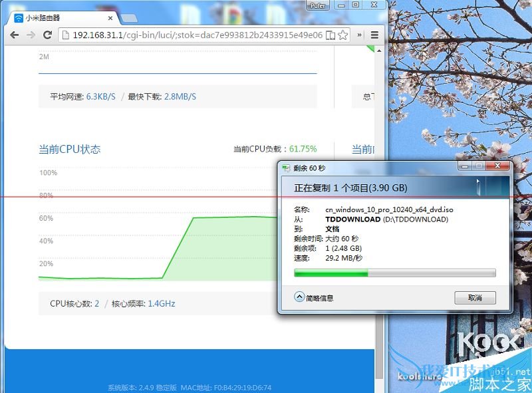Click the MAC地址 text in footer

pos(226,387)
